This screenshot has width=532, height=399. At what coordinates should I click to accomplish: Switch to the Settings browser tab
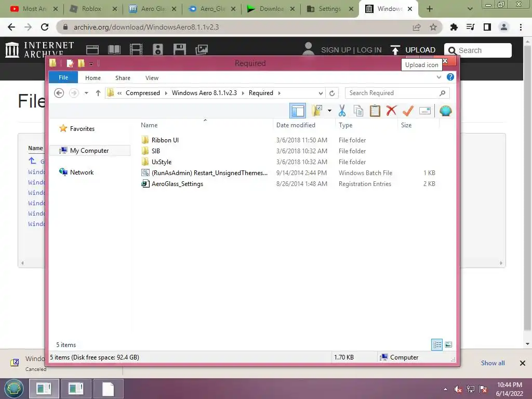click(x=330, y=9)
